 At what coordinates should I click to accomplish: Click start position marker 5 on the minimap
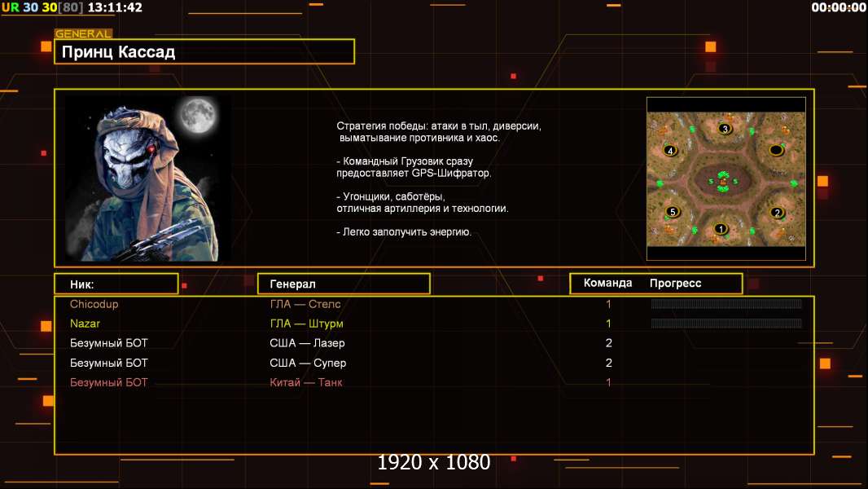673,211
